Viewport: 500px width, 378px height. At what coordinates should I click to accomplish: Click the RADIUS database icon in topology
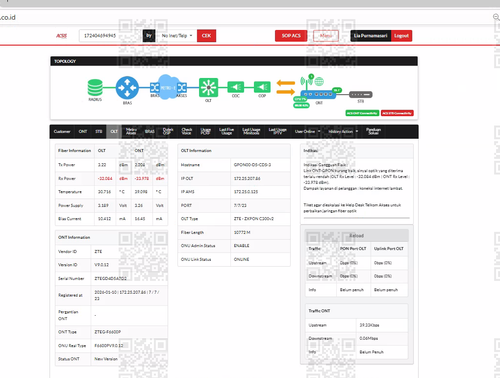pos(95,88)
